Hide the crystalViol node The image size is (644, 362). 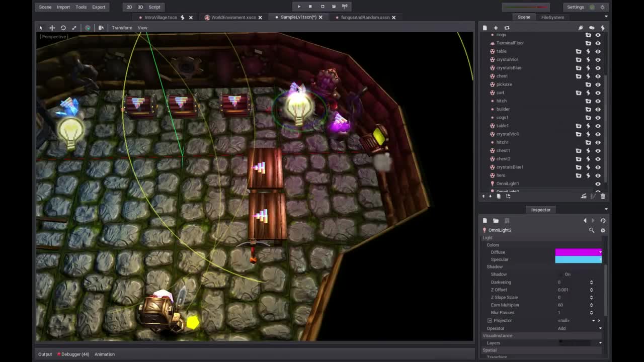click(x=598, y=60)
